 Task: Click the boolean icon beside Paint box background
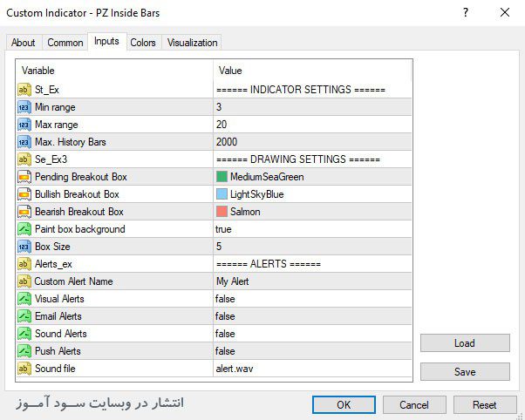pos(24,229)
